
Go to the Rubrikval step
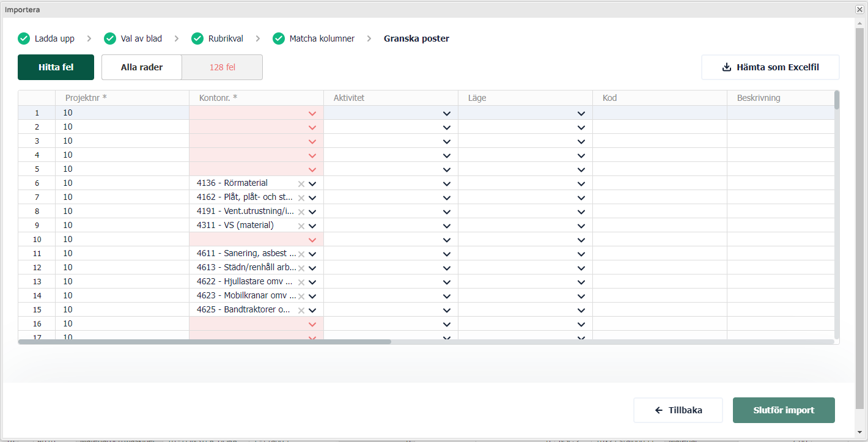226,39
